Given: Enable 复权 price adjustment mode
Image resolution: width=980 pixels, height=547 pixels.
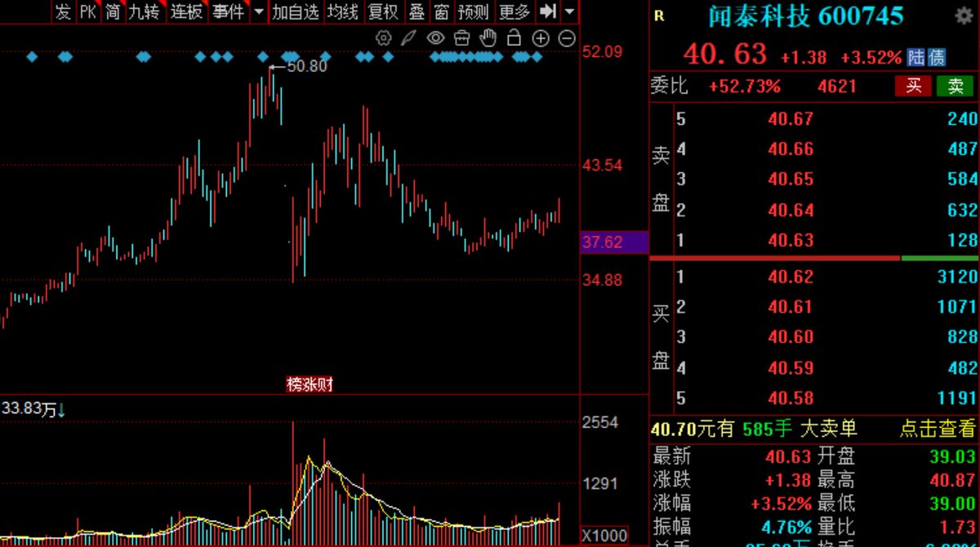Looking at the screenshot, I should (383, 12).
